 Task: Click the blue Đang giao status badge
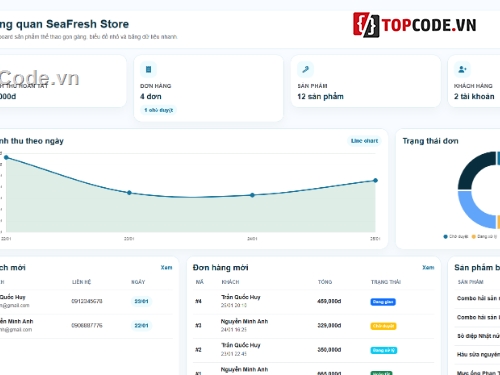point(383,302)
